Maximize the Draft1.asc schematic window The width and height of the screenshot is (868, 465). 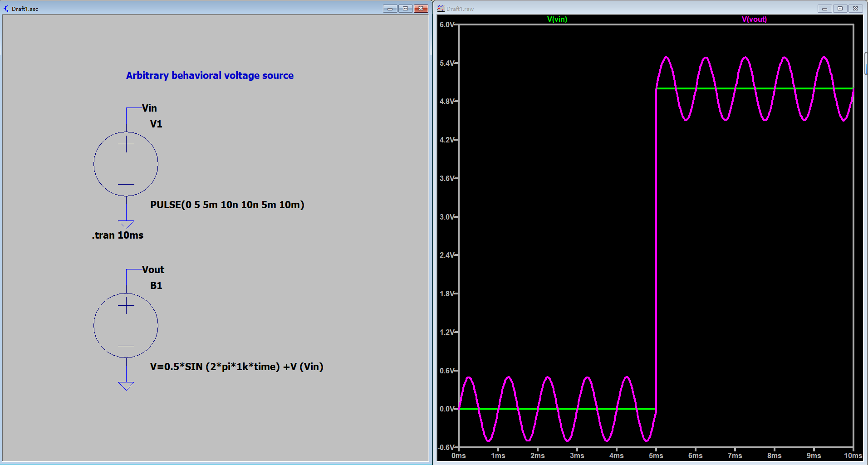tap(405, 9)
